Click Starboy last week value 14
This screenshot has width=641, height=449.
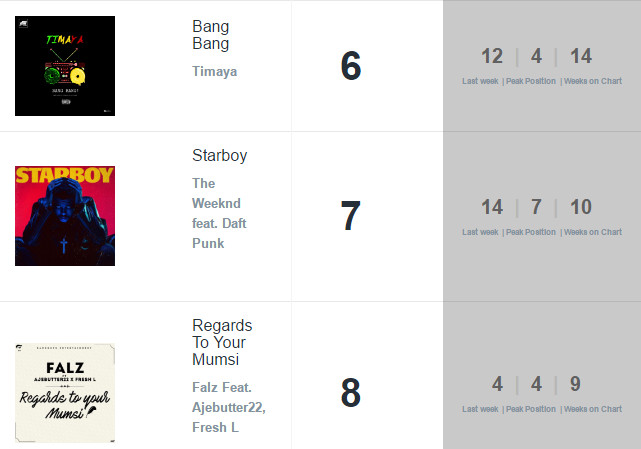(x=492, y=207)
